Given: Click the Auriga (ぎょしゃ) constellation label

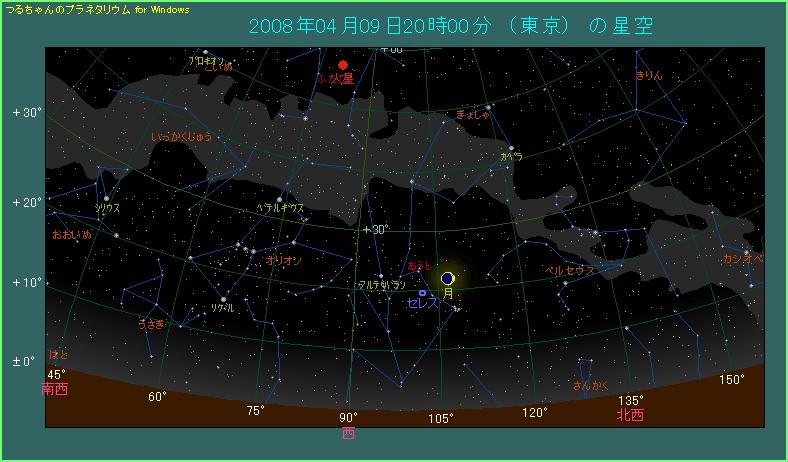Looking at the screenshot, I should 472,116.
